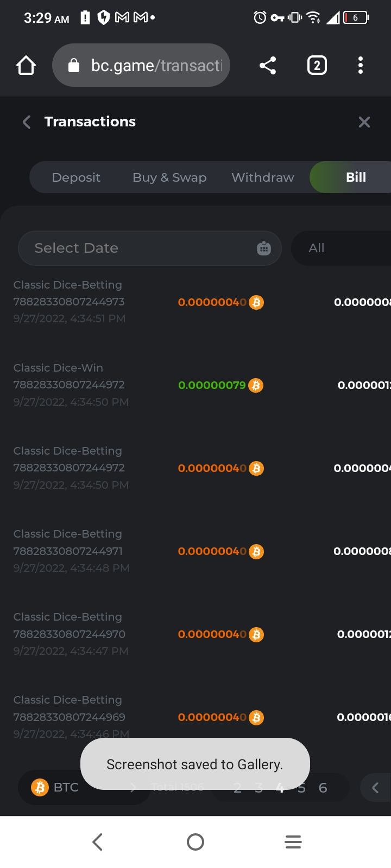Select the Bill tab
391x868 pixels.
(x=356, y=177)
